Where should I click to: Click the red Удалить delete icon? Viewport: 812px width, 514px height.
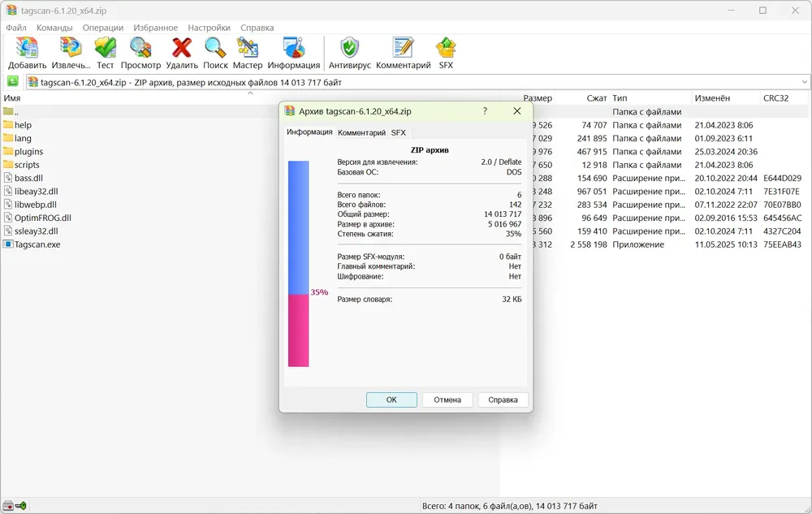click(x=182, y=48)
